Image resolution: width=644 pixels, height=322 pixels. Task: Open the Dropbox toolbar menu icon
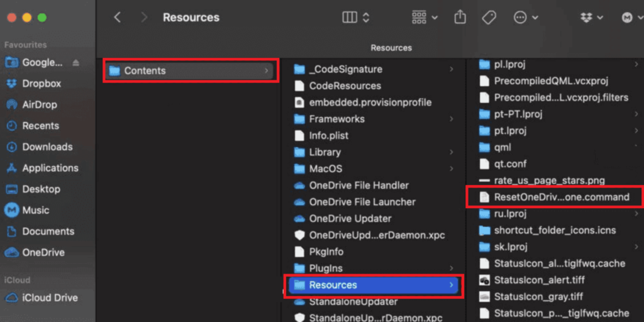(591, 18)
